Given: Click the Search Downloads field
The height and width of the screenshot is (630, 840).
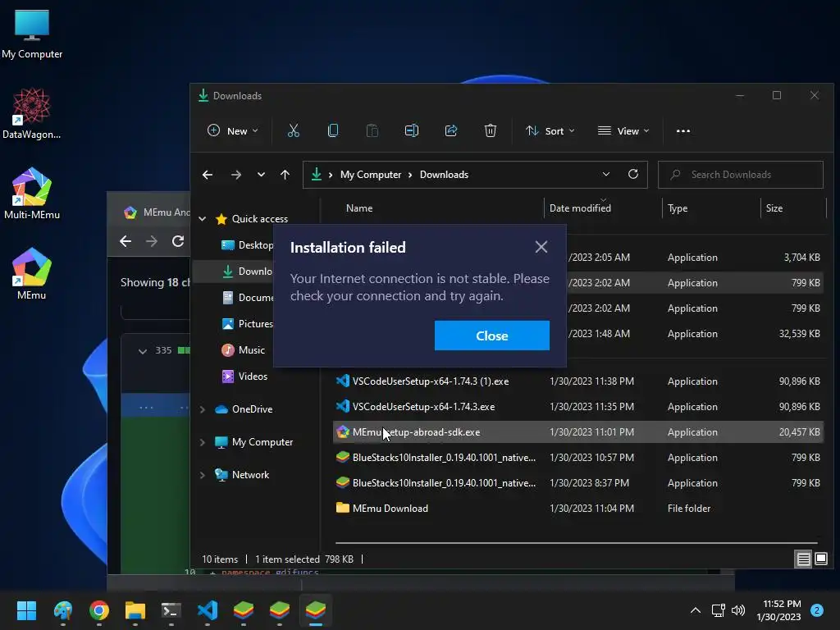Looking at the screenshot, I should coord(741,175).
